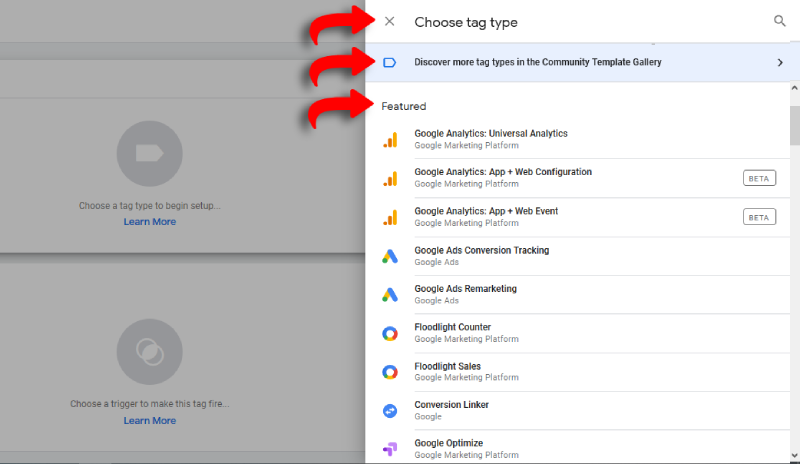Click the trigger placeholder circle
Viewport: 800px width, 464px height.
[150, 352]
